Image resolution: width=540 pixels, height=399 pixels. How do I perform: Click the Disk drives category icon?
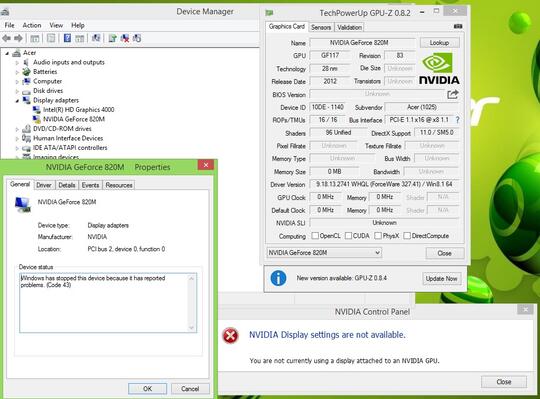[x=27, y=91]
